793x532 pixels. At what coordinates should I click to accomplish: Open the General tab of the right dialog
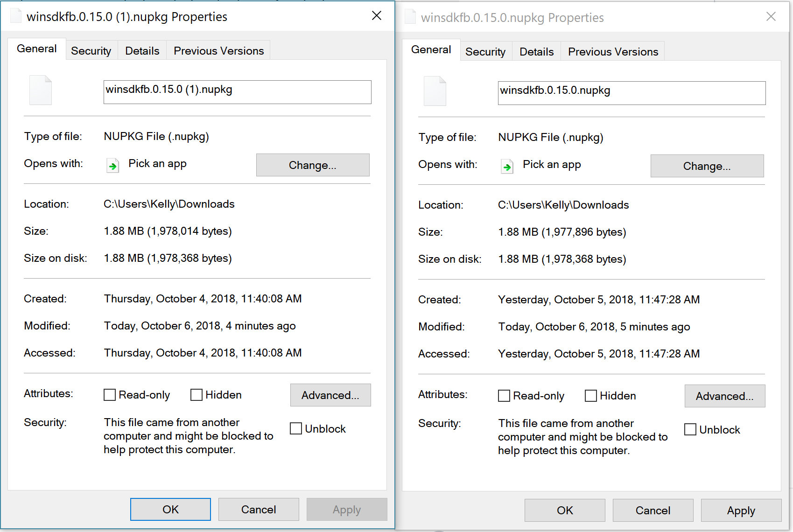(x=431, y=49)
